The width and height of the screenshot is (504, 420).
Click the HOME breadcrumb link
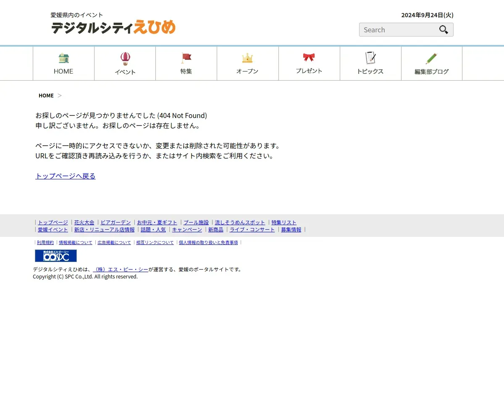[46, 95]
